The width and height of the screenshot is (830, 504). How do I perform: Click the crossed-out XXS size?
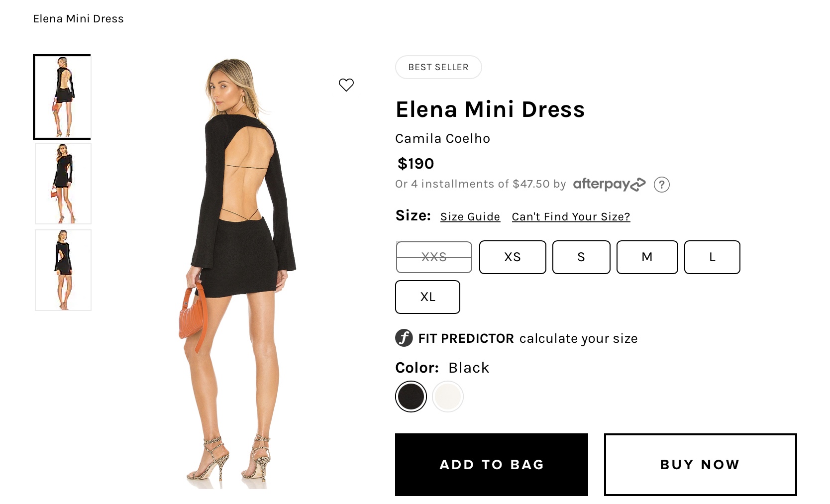pyautogui.click(x=434, y=257)
